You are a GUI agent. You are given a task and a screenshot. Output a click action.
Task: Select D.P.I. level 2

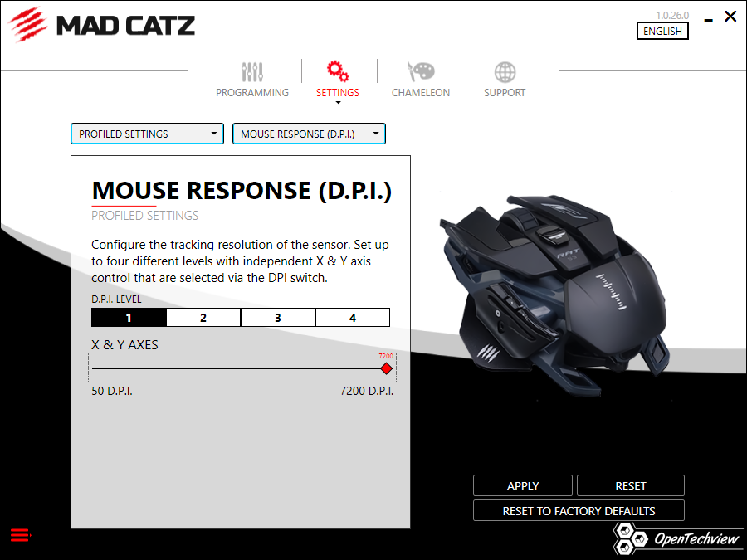coord(203,318)
